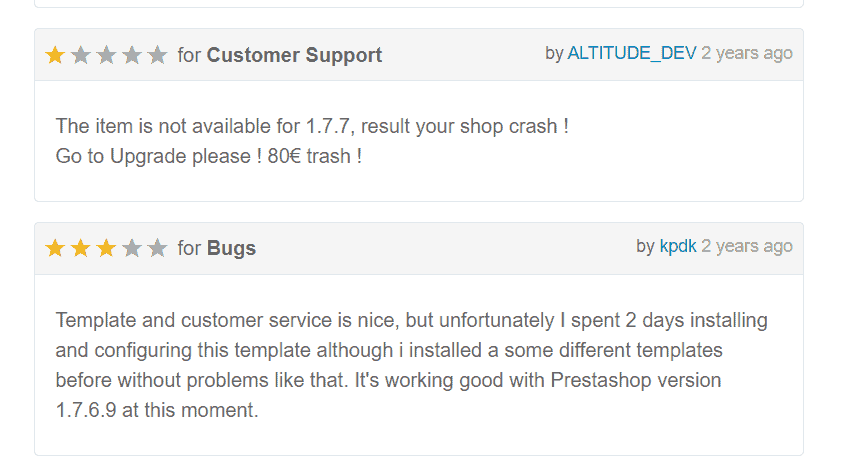Click second grey star in Customer Support review
The image size is (867, 459).
(x=81, y=55)
